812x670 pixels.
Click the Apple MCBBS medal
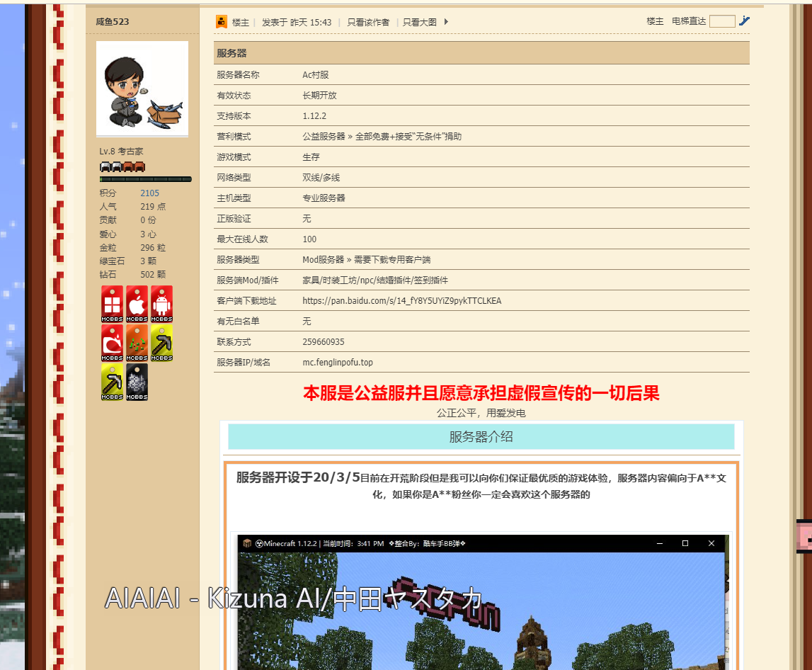(x=137, y=304)
